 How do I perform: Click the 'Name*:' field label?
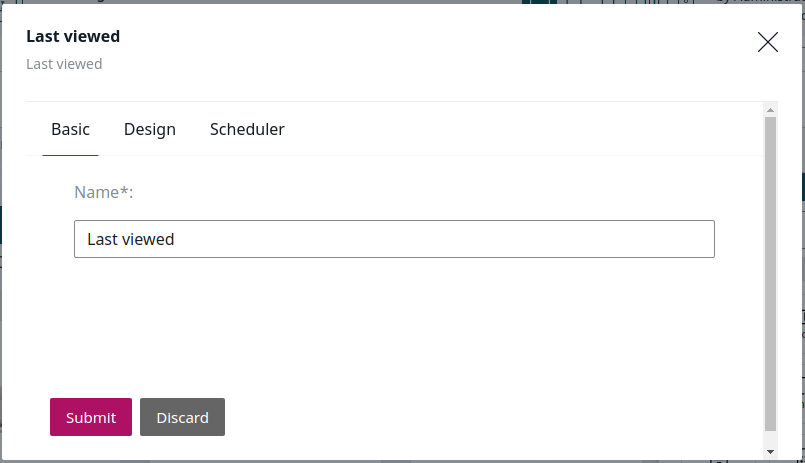(x=104, y=192)
